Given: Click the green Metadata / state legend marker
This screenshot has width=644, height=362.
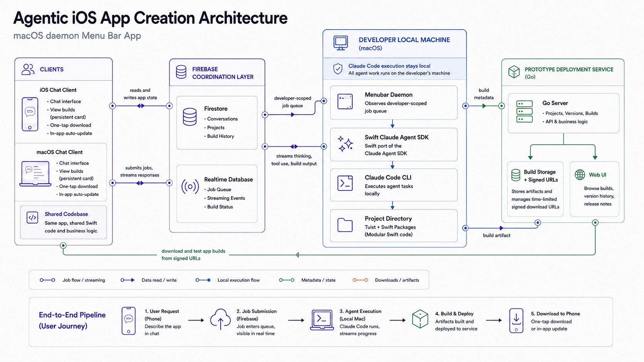Looking at the screenshot, I should click(x=287, y=280).
